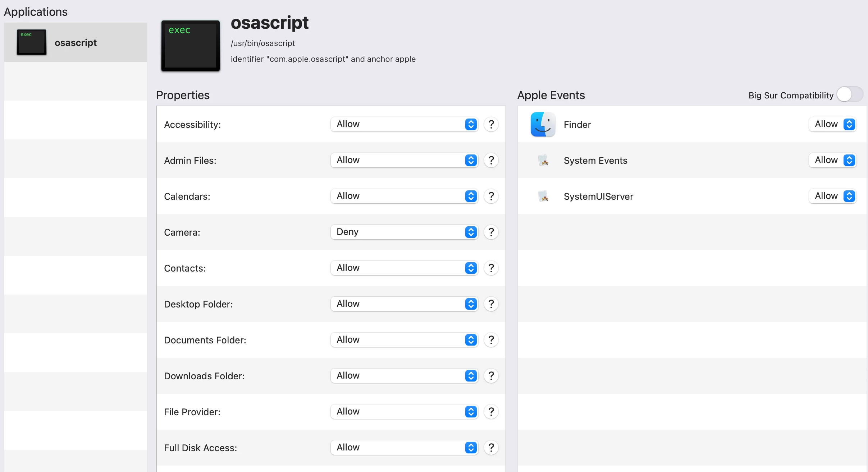The width and height of the screenshot is (868, 472).
Task: Click the /usr/bin/osascript path text
Action: tap(262, 43)
